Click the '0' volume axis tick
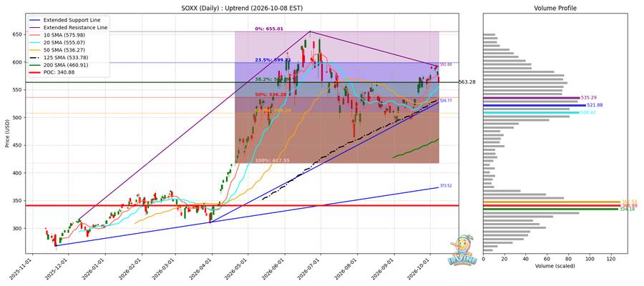Viewport: 644px width, 286px height. (x=484, y=259)
